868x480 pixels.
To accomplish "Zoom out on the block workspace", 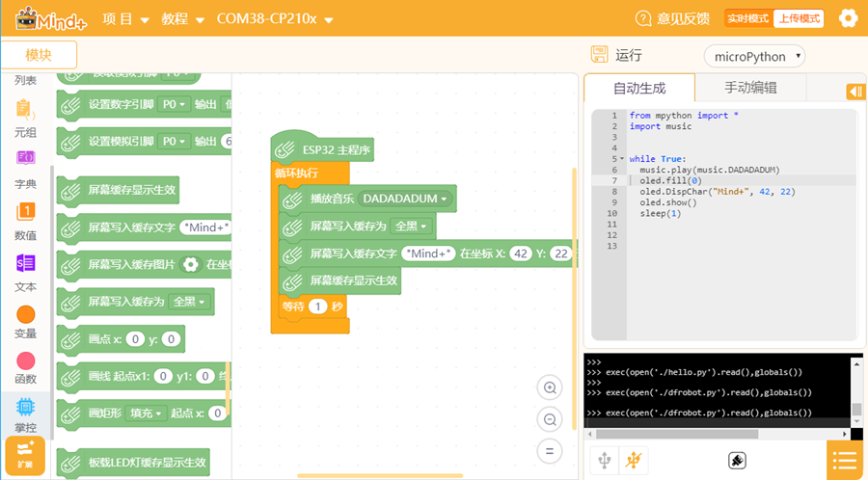I will [550, 419].
